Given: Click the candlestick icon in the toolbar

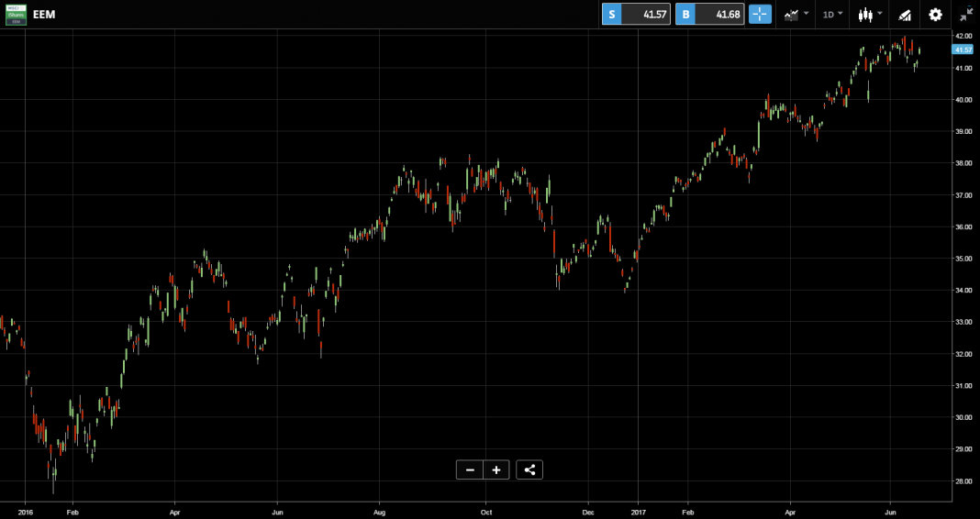Looking at the screenshot, I should point(865,15).
